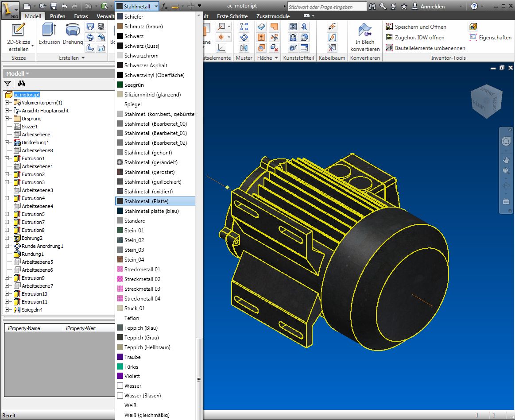Expand the Umdrehung1 tree node
The height and width of the screenshot is (420, 515).
coord(7,143)
